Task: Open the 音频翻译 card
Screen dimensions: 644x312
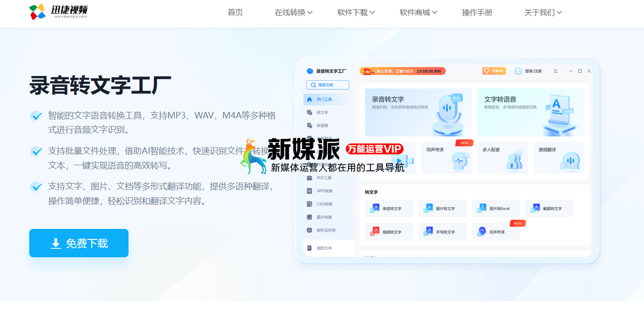Action: click(x=559, y=158)
